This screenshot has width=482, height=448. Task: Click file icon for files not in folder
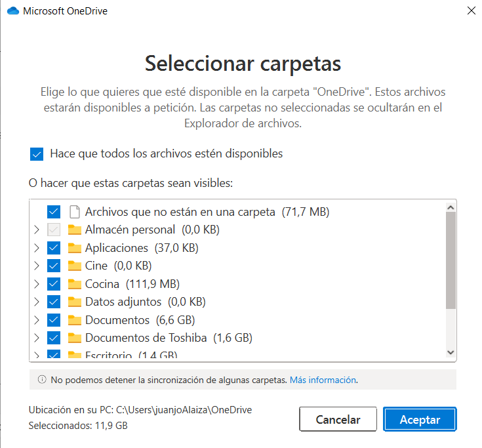pyautogui.click(x=74, y=212)
